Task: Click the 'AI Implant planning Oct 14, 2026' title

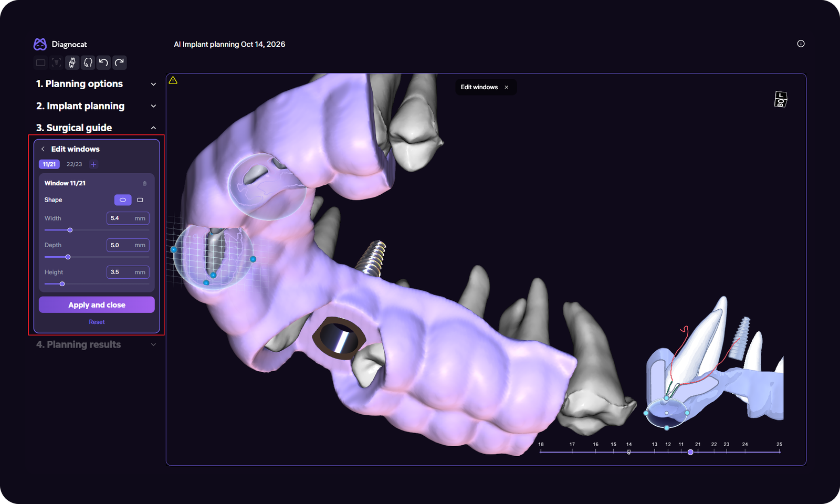Action: [x=229, y=44]
